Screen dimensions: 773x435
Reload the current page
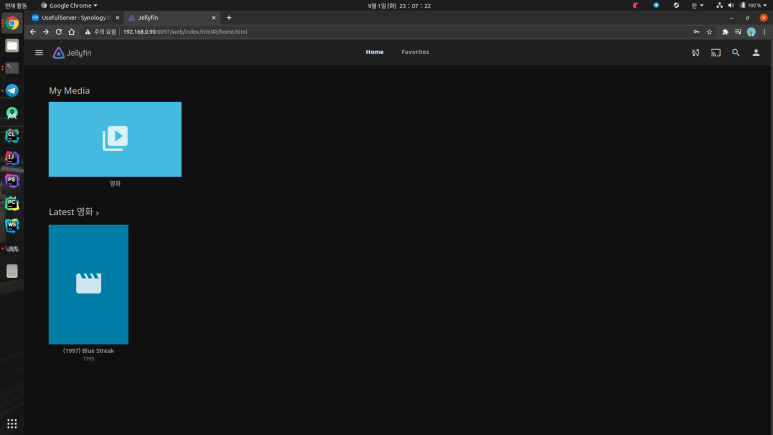pyautogui.click(x=59, y=32)
